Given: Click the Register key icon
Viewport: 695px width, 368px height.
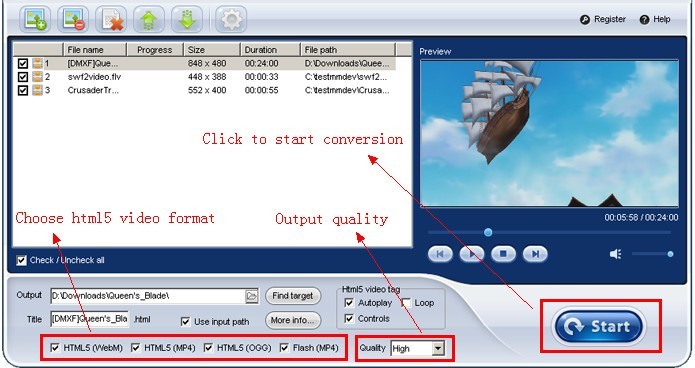Looking at the screenshot, I should (x=585, y=20).
